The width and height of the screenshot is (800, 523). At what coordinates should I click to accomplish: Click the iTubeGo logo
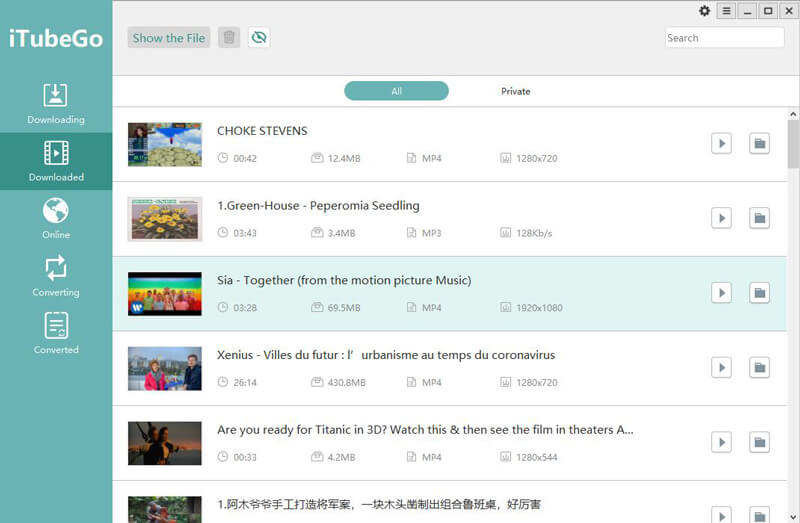pyautogui.click(x=56, y=38)
